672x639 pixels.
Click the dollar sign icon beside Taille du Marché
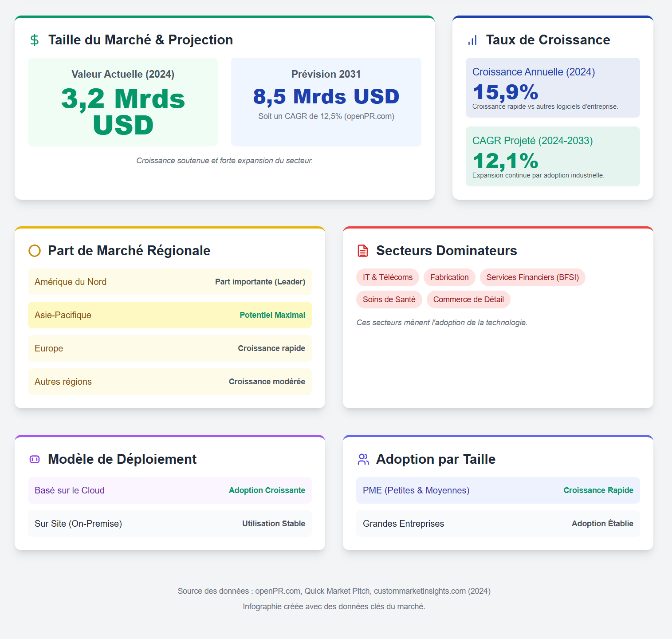click(35, 40)
